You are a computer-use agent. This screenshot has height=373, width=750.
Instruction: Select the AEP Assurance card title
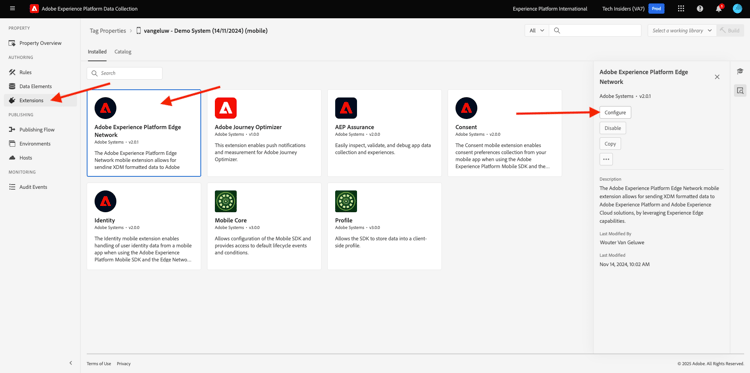[354, 127]
